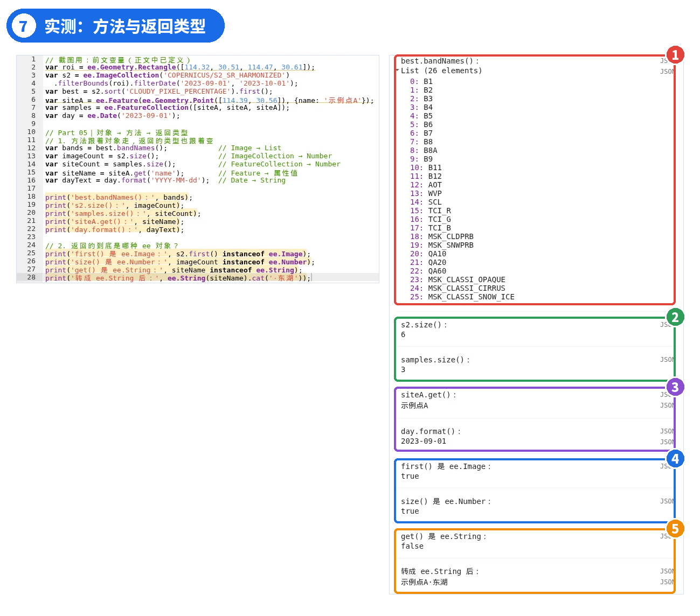This screenshot has height=616, width=700.
Task: Click the console value "2023-09-01"
Action: point(424,442)
